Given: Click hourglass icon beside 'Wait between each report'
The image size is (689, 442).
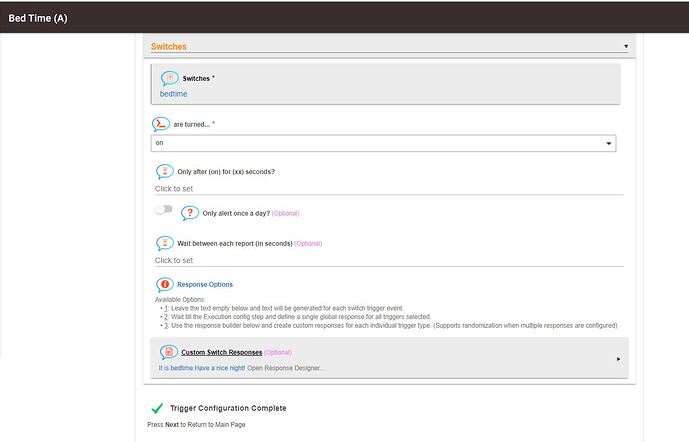Looking at the screenshot, I should click(165, 243).
